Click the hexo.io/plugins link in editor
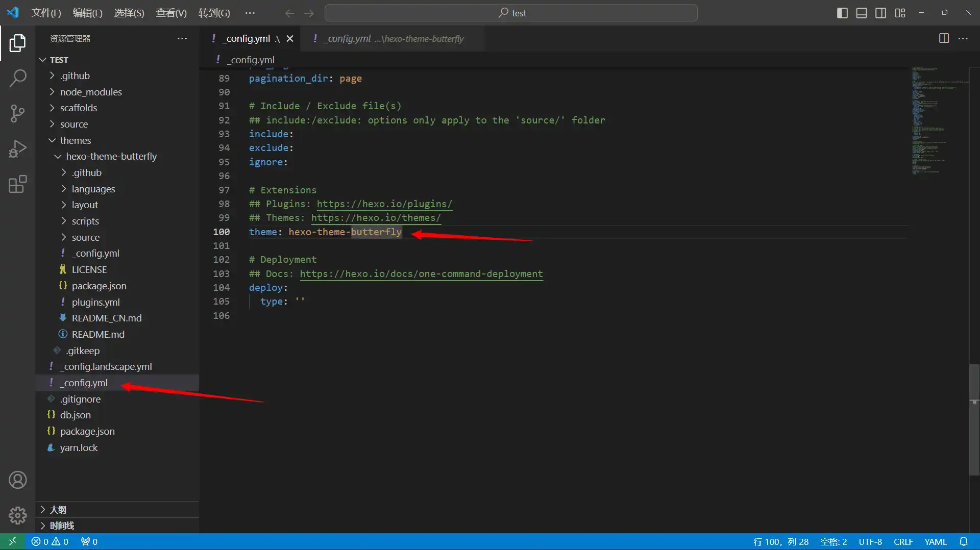 pos(384,204)
